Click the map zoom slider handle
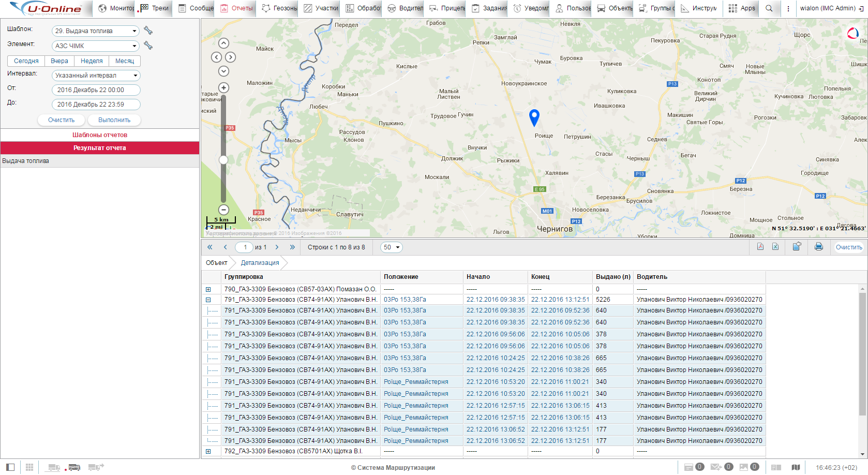 (223, 160)
